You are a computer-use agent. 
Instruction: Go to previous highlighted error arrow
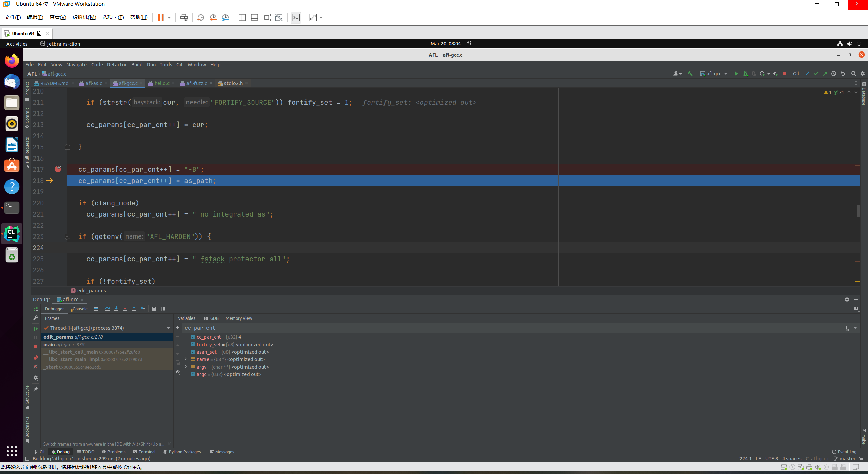coord(849,92)
